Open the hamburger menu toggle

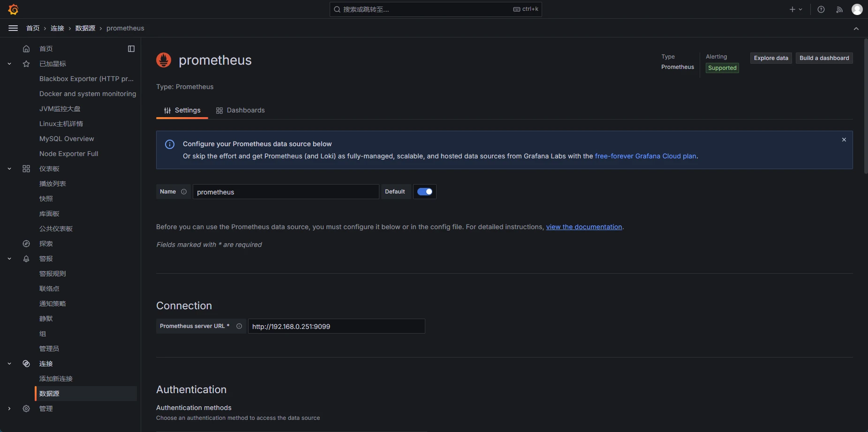(13, 28)
